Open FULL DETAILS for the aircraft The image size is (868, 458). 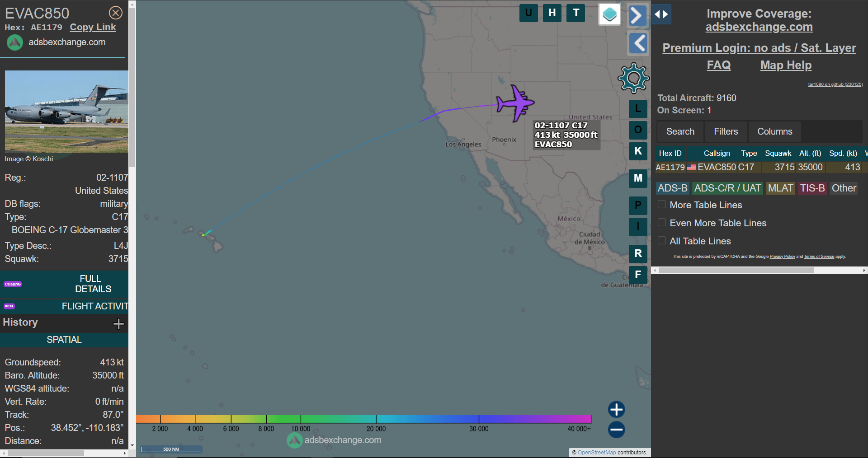click(64, 284)
